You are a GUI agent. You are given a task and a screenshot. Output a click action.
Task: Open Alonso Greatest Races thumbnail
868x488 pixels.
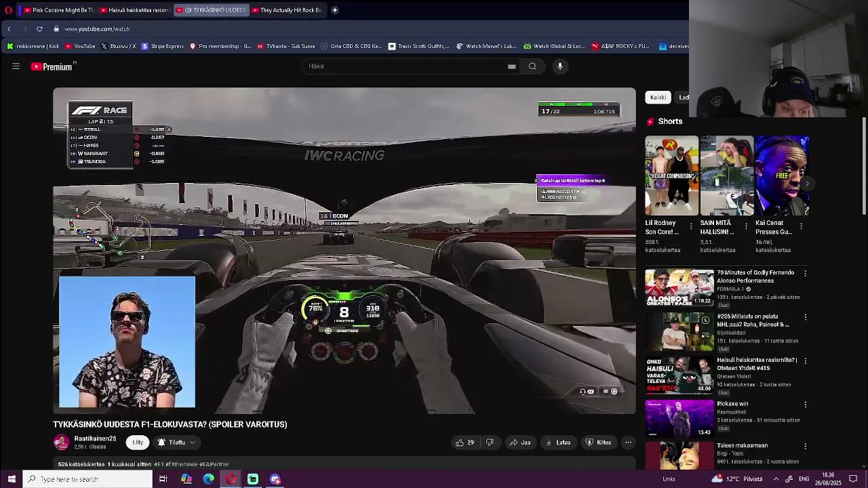click(679, 288)
